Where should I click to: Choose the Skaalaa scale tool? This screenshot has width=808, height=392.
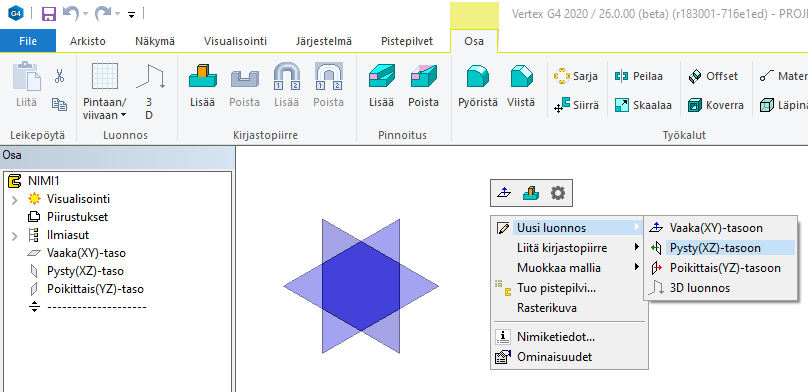tap(643, 106)
